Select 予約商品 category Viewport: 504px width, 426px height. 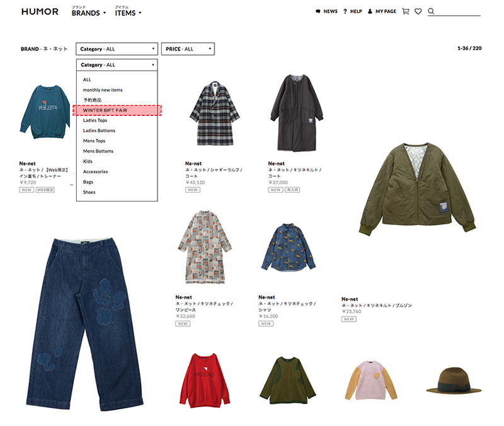click(x=92, y=100)
